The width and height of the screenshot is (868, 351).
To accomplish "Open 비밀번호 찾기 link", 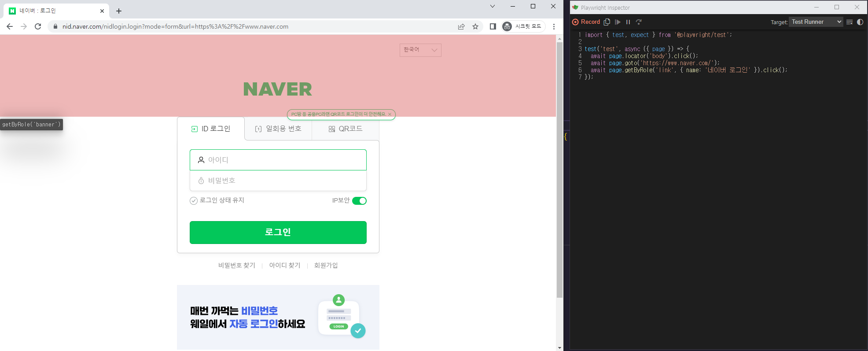I will click(x=237, y=265).
